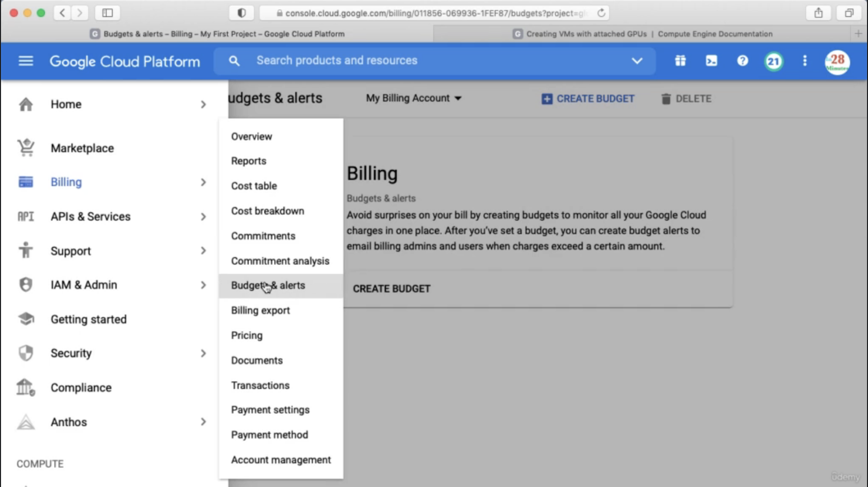868x487 pixels.
Task: Expand the Anthos submenu chevron
Action: [203, 422]
